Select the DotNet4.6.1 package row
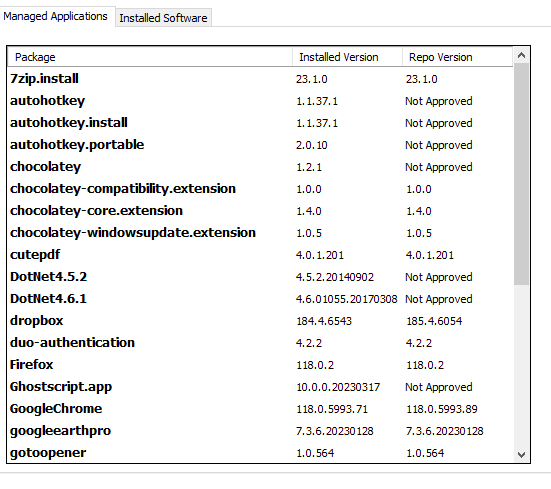This screenshot has height=489, width=551. coord(260,299)
